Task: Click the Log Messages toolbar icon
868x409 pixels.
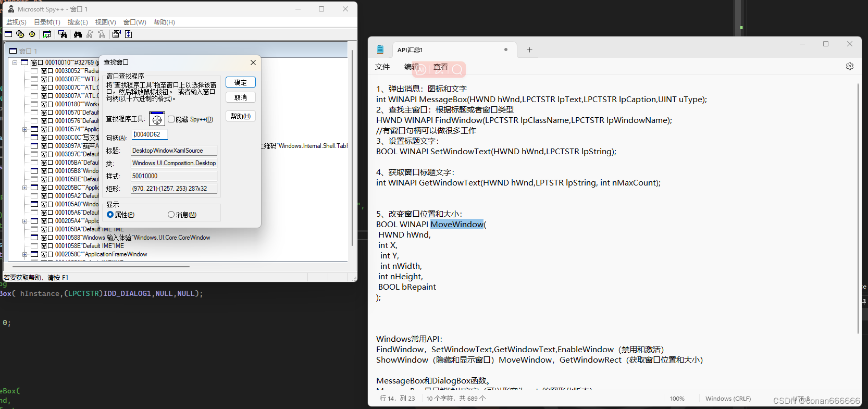Action: (x=47, y=34)
